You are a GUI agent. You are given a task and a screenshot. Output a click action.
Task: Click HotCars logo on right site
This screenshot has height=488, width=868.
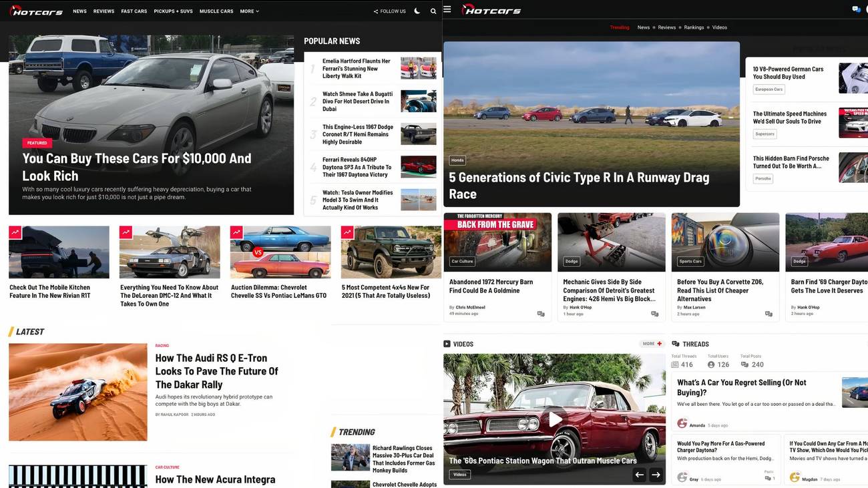[491, 10]
